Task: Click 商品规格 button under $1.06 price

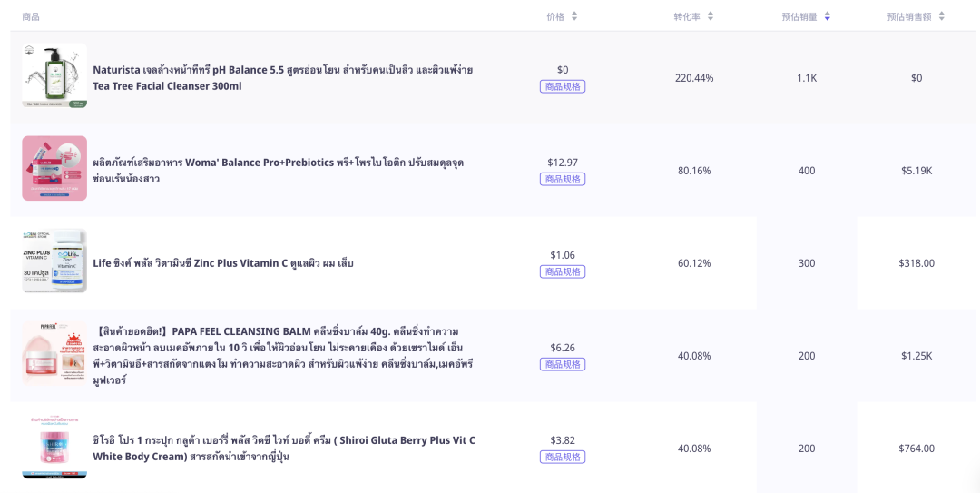Action: click(563, 271)
